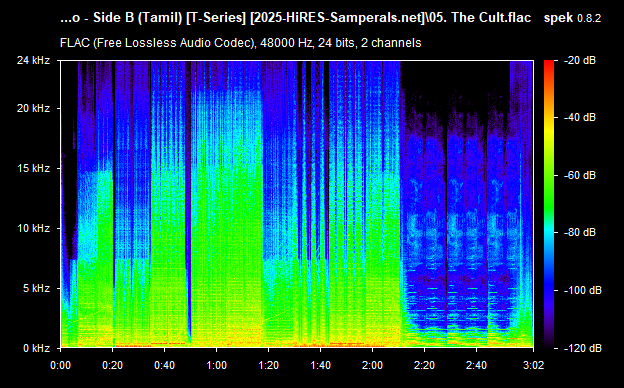624x388 pixels.
Task: Select the 0:20 time axis marker
Action: pyautogui.click(x=113, y=365)
